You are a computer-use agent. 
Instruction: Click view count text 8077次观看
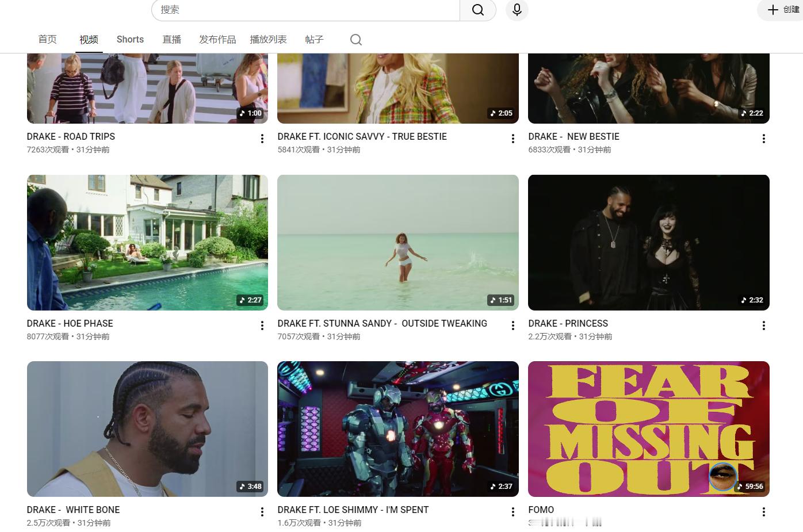point(48,336)
